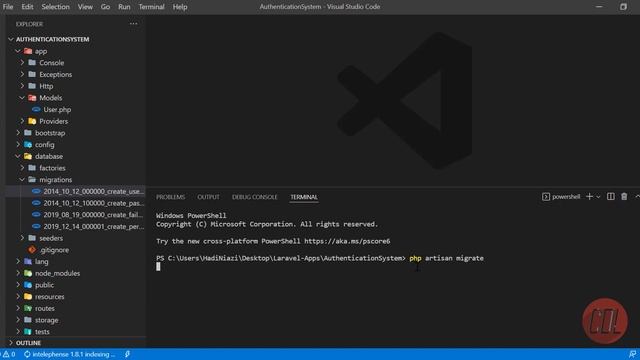Collapse the migrations folder chevron

pyautogui.click(x=22, y=180)
